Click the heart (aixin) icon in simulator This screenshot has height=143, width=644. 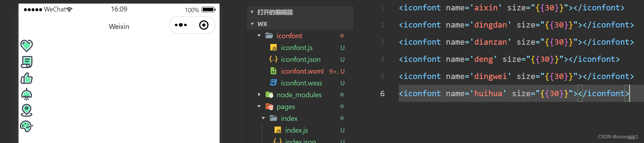point(26,45)
